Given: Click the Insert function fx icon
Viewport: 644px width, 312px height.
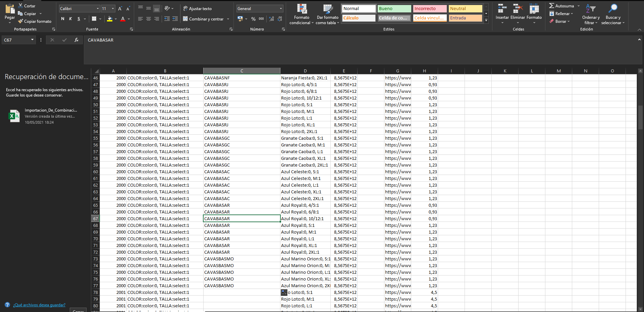Looking at the screenshot, I should [76, 40].
